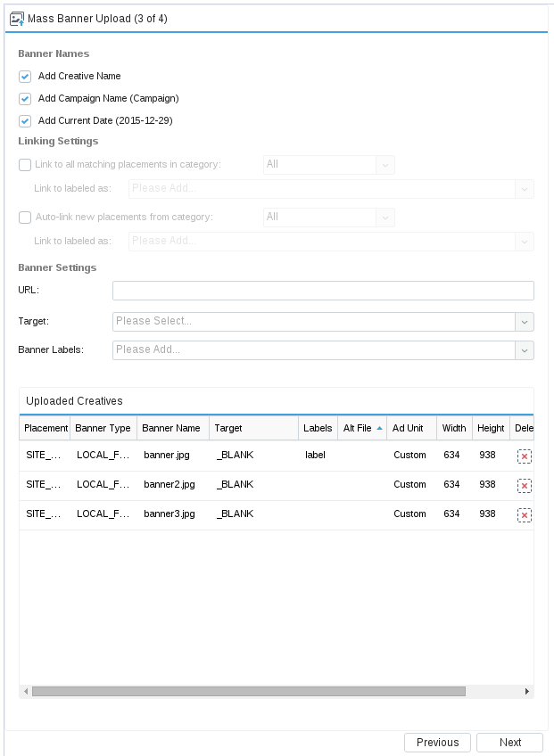Click the Delete column header

523,428
